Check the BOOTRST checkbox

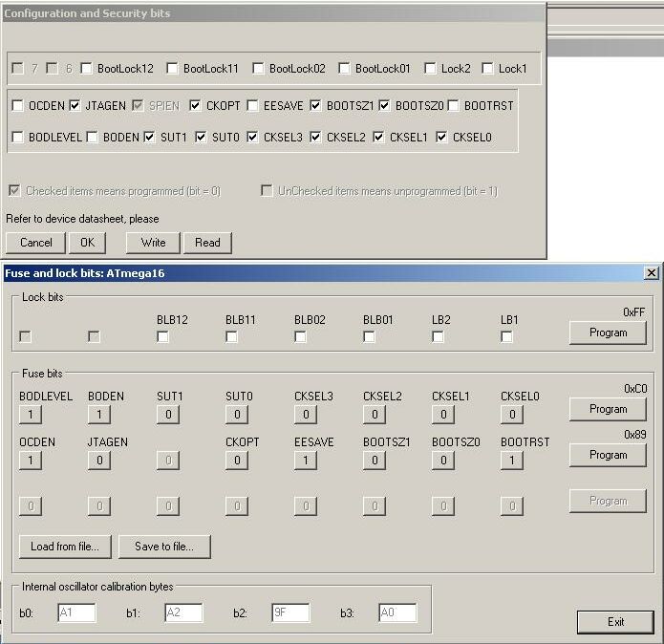pyautogui.click(x=454, y=105)
